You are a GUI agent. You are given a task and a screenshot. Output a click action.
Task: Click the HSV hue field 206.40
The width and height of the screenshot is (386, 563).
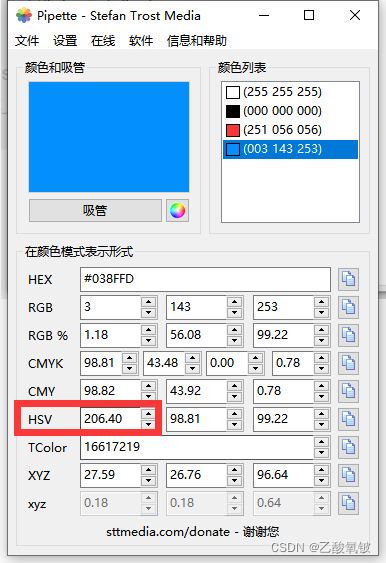coord(110,419)
